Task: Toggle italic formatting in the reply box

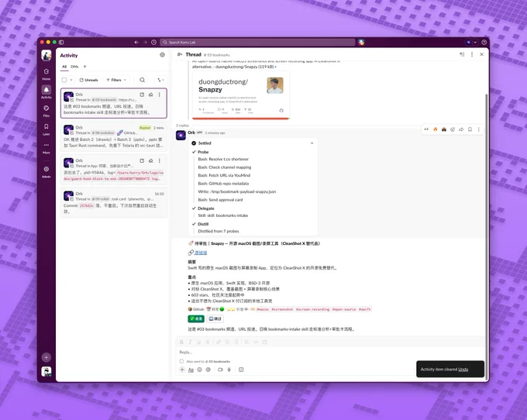Action: [190, 342]
